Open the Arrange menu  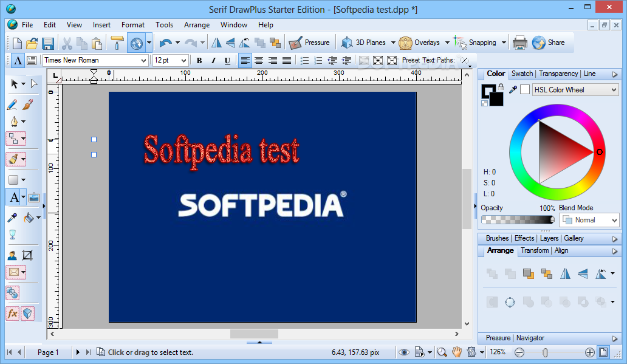197,25
